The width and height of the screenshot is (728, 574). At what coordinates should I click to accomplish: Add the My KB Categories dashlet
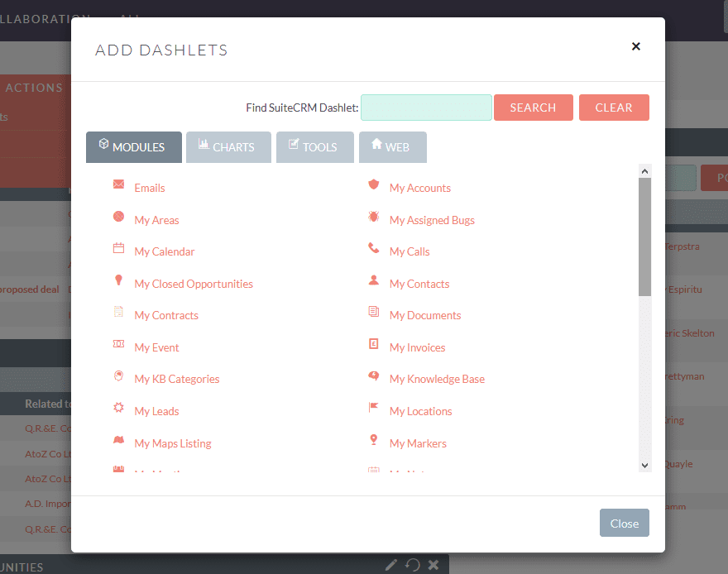tap(177, 379)
